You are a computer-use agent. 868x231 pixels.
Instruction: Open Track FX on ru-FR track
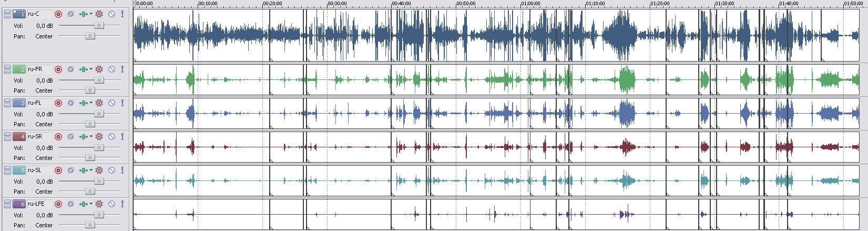coord(83,69)
